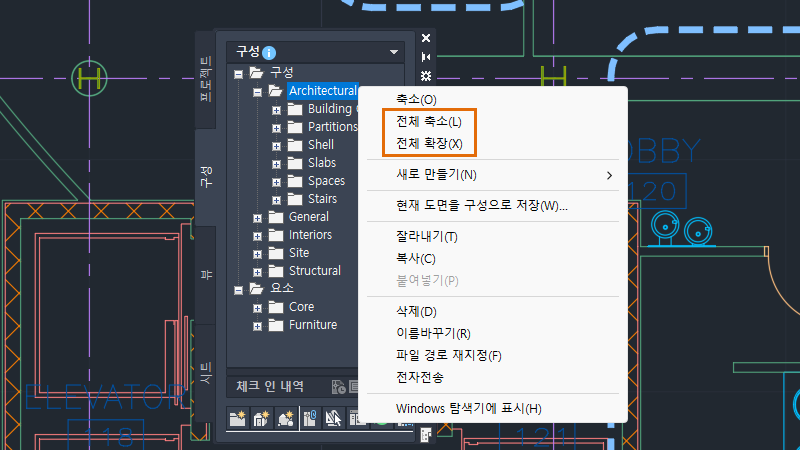800x450 pixels.
Task: Click the Slabs folder icon
Action: point(295,163)
